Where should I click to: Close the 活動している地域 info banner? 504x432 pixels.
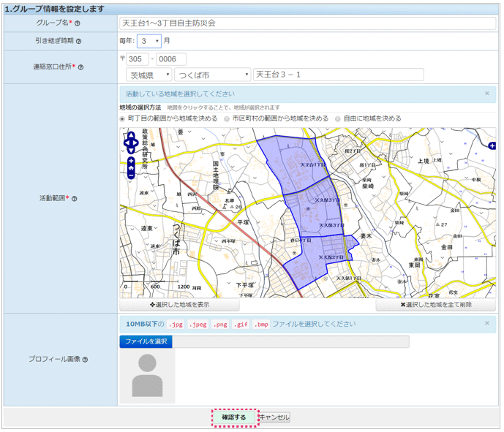tap(487, 94)
